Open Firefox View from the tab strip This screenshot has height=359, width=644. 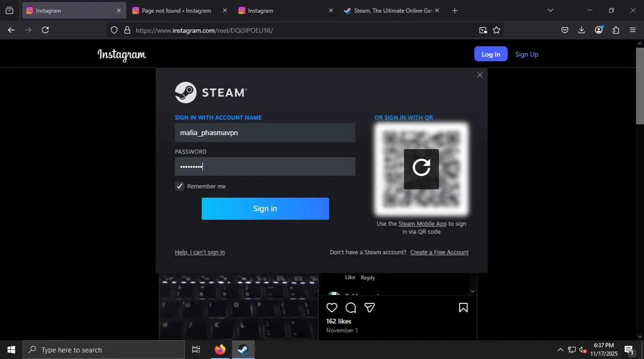[x=9, y=10]
